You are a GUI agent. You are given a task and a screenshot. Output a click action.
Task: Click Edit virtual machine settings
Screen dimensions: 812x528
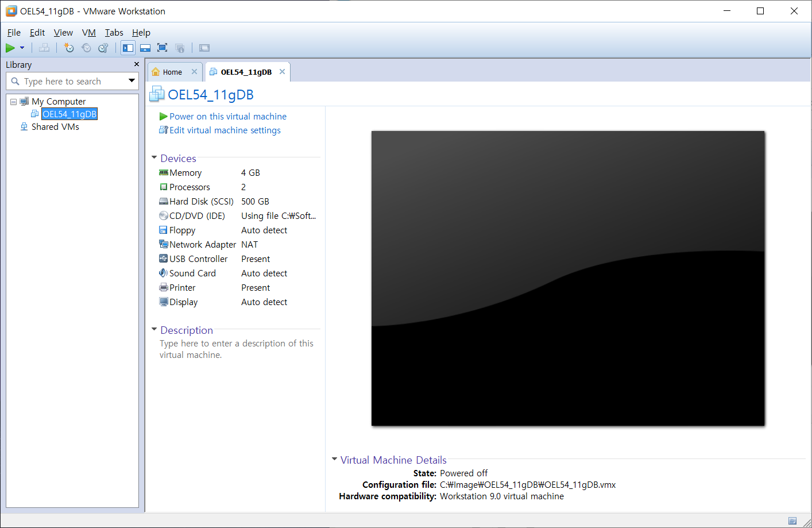[x=225, y=130]
